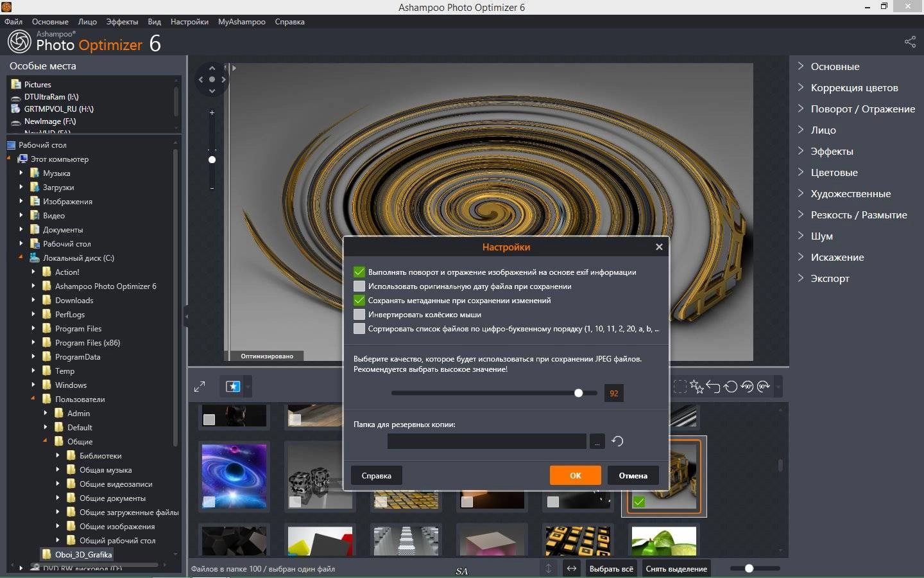Select the green lime thumbnail

tap(663, 541)
